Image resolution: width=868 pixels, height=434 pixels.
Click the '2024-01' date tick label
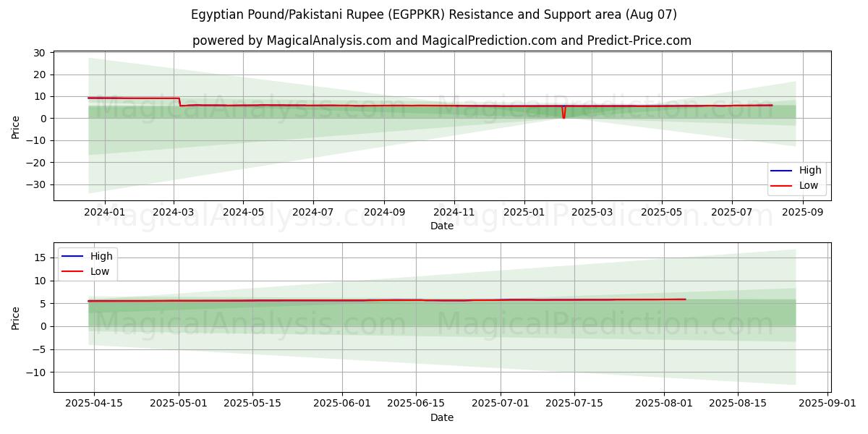[x=105, y=213]
